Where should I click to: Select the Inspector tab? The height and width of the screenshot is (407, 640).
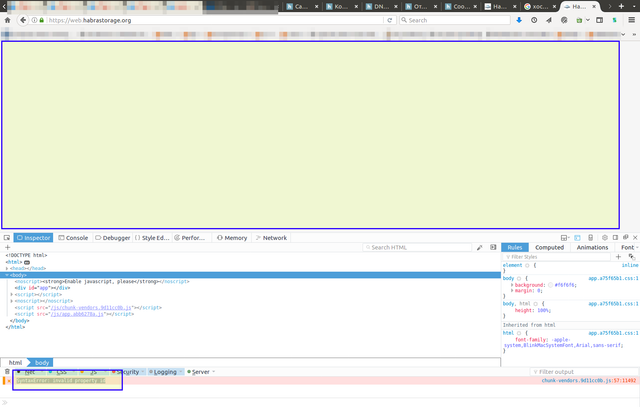(x=33, y=238)
